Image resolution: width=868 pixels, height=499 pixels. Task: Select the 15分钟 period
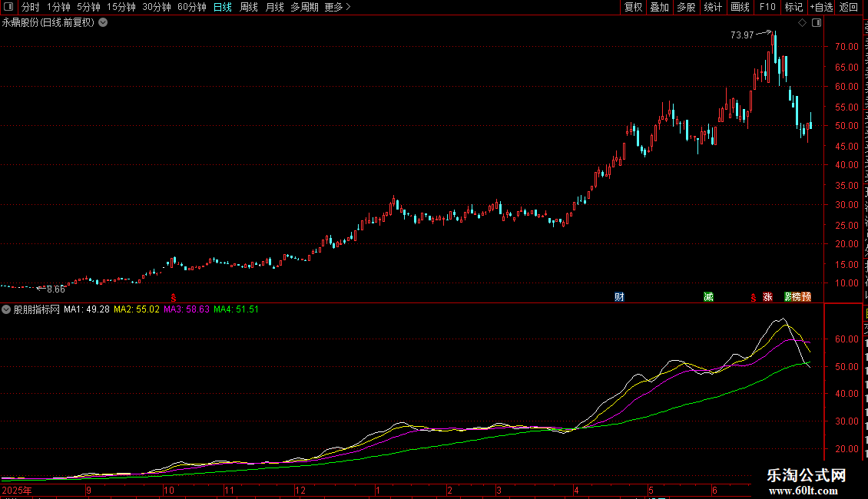point(121,7)
